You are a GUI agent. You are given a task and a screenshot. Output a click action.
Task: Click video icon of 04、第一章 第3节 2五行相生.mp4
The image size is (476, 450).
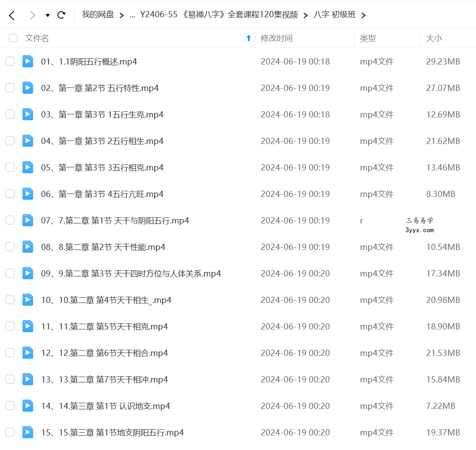tap(28, 141)
